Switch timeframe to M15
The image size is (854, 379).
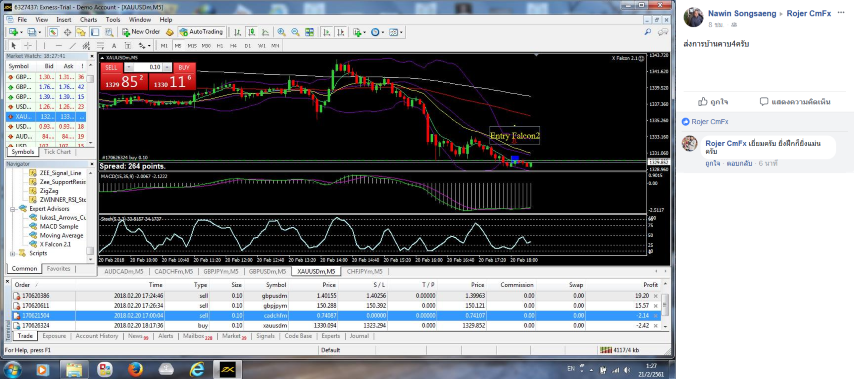click(192, 46)
